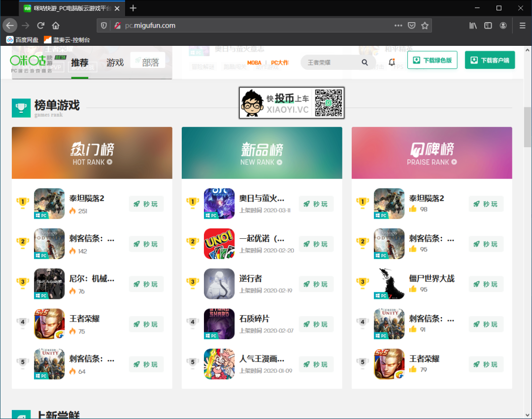Image resolution: width=532 pixels, height=419 pixels.
Task: Switch to the 游戏 navigation tab
Action: tap(114, 63)
